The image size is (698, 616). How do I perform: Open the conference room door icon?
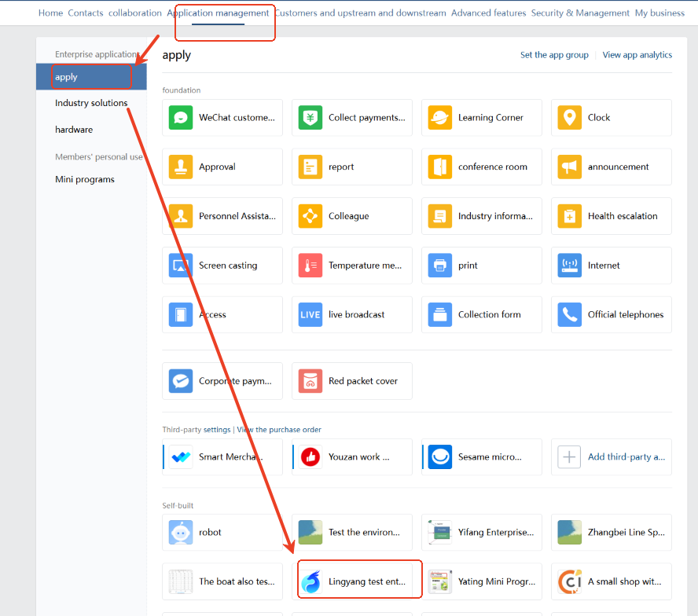click(x=440, y=167)
